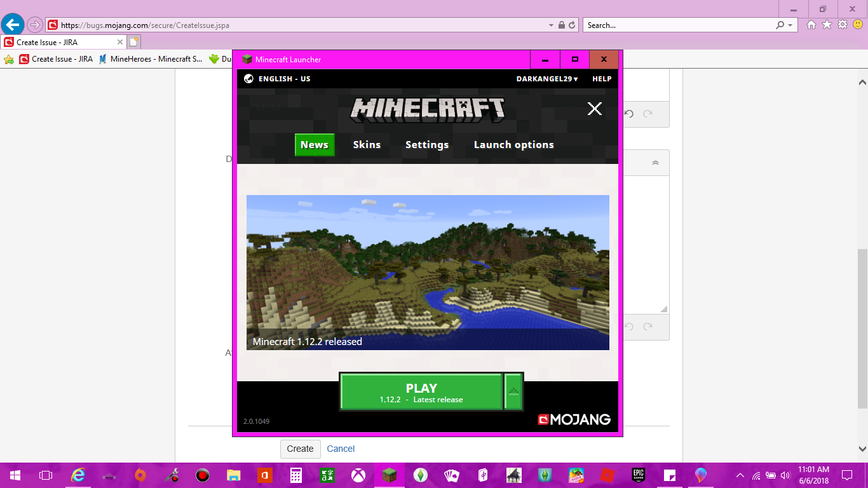
Task: Open the Launch options tab
Action: click(513, 145)
